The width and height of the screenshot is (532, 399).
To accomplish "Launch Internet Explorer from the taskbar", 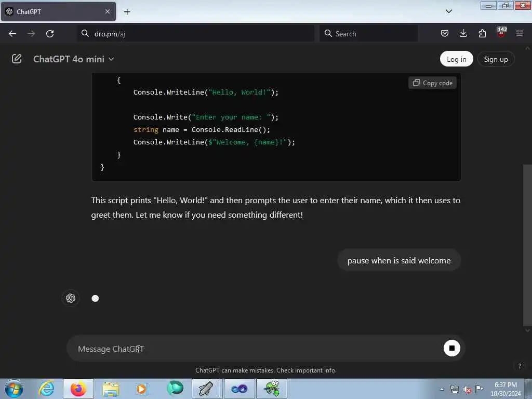I will [x=46, y=389].
